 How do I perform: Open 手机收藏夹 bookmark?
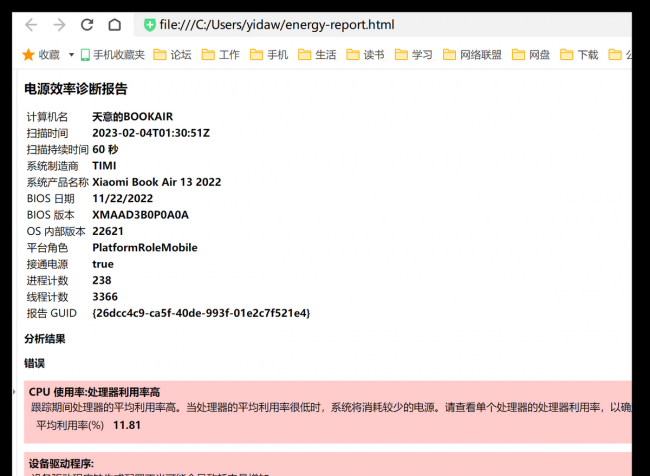(x=113, y=55)
